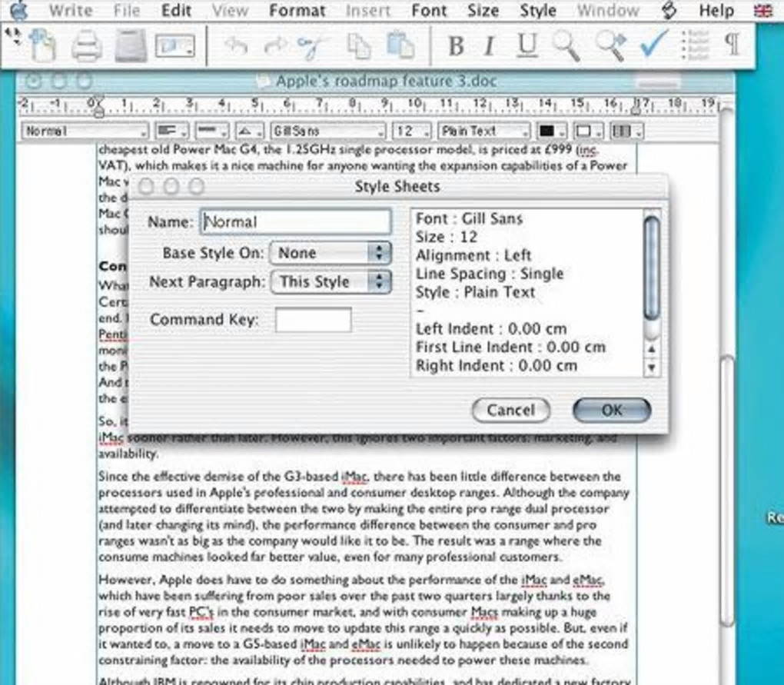The width and height of the screenshot is (784, 685).
Task: Open the Style menu
Action: [538, 11]
